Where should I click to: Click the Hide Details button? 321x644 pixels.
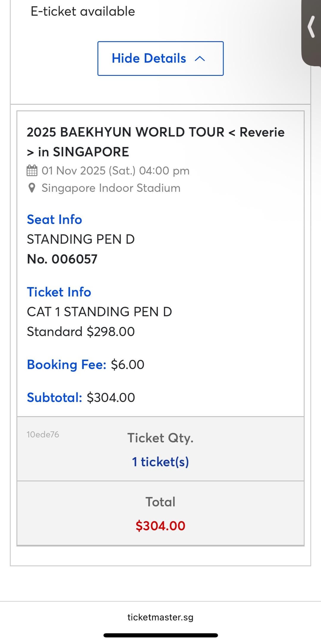[x=160, y=58]
